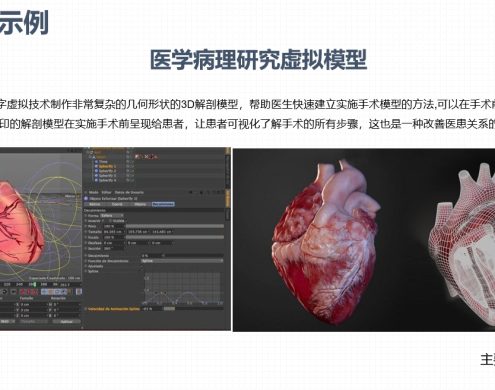Toggle animation dot beside Forma parameter

pos(86,216)
